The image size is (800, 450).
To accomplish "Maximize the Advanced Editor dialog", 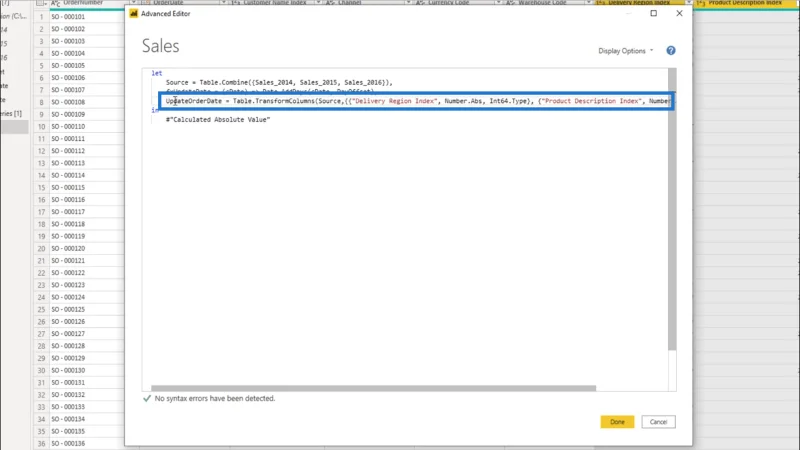I will point(654,13).
